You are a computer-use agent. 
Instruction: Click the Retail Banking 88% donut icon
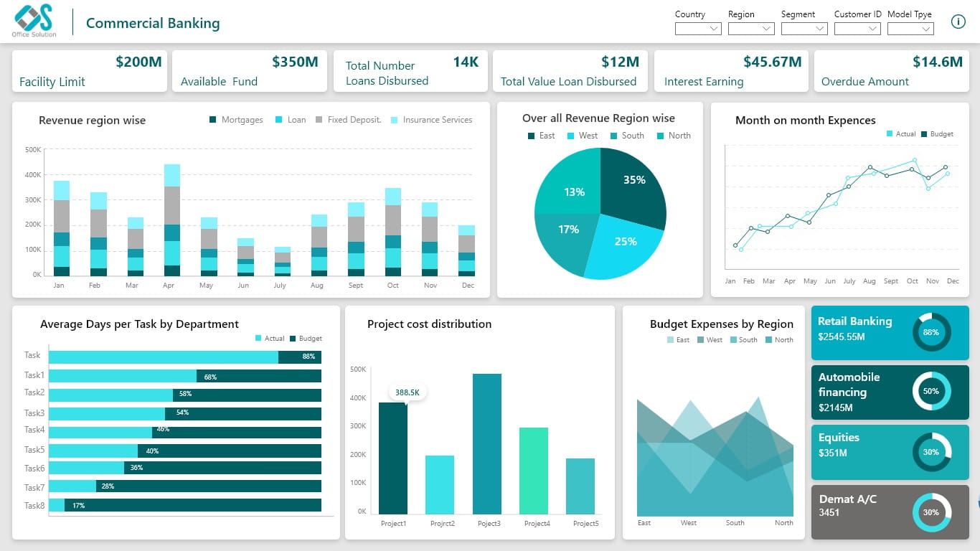[x=931, y=332]
